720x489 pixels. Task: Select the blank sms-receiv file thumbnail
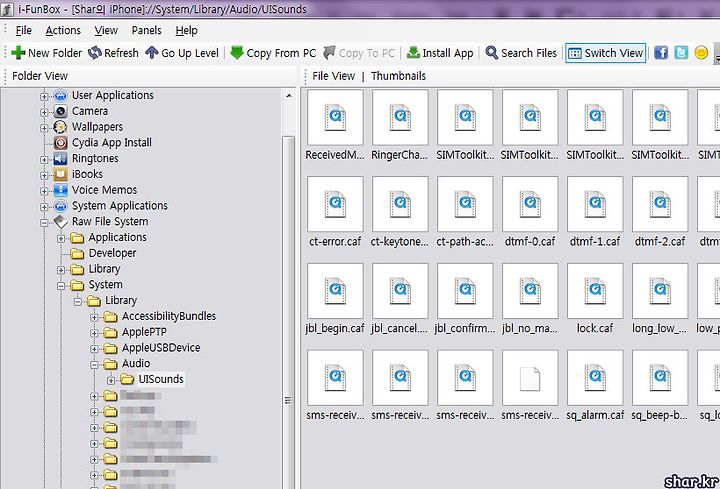click(530, 377)
